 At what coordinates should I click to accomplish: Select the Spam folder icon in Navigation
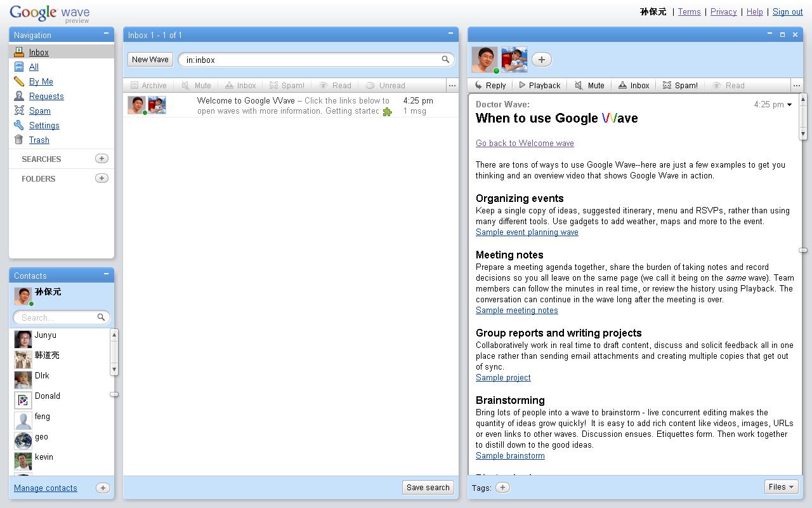click(19, 110)
